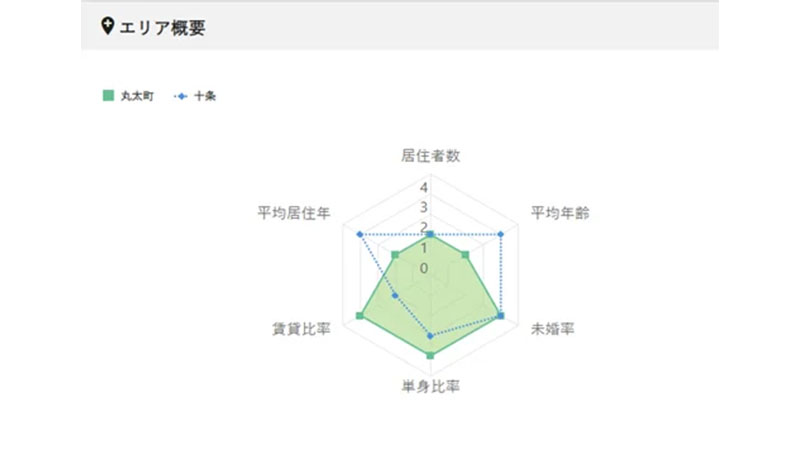Click the blue diamond point on 平均居住年 axis
The image size is (800, 450).
360,234
